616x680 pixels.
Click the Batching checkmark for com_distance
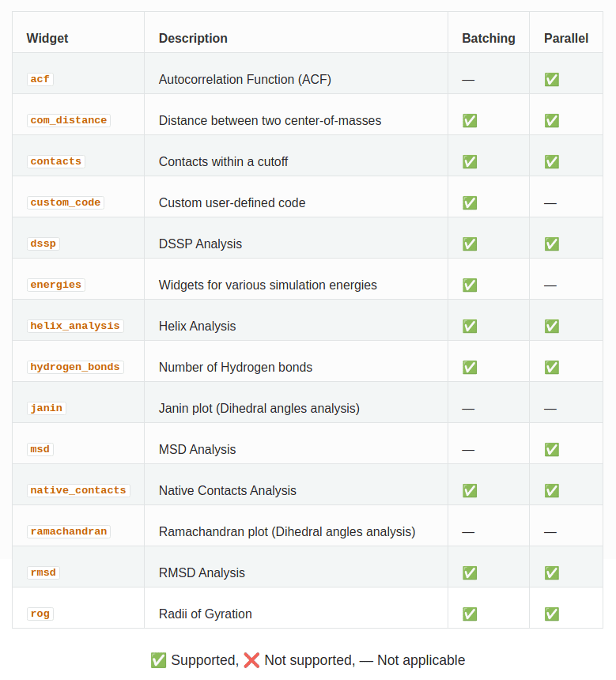point(470,120)
